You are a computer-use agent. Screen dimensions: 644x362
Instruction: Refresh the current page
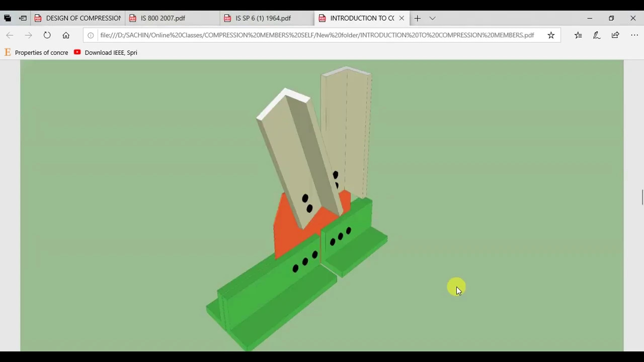pyautogui.click(x=47, y=35)
